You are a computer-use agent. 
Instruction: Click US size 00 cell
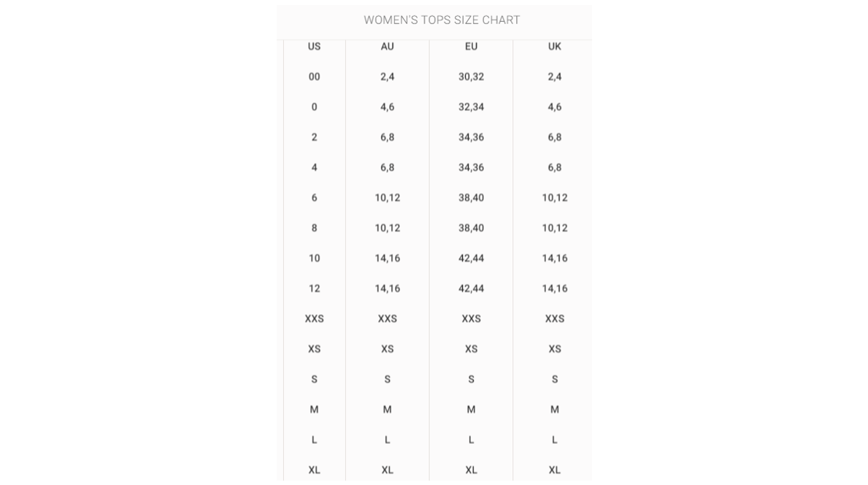click(314, 77)
